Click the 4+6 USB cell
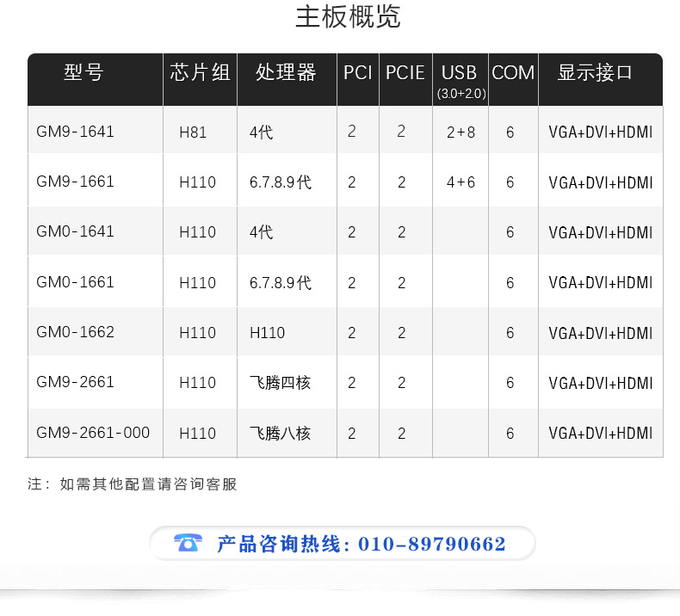Image resolution: width=680 pixels, height=616 pixels. pos(461,182)
